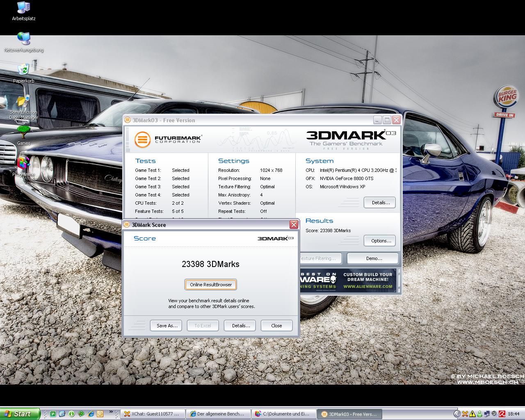Expand hidden system tray icons arrow
This screenshot has height=420, width=525.
[x=457, y=414]
